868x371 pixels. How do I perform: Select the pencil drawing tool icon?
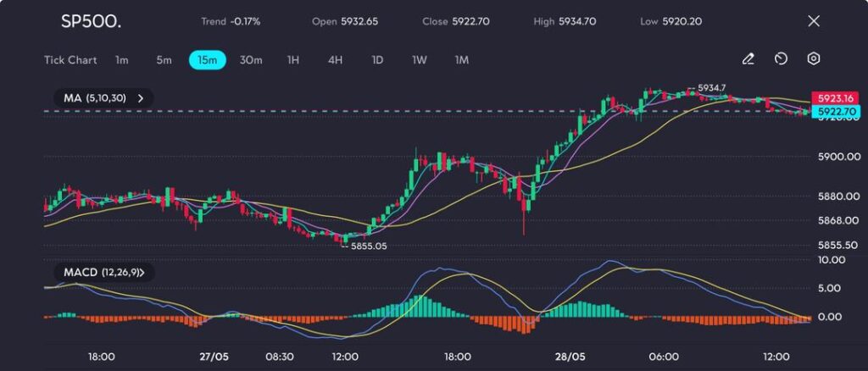click(x=748, y=59)
